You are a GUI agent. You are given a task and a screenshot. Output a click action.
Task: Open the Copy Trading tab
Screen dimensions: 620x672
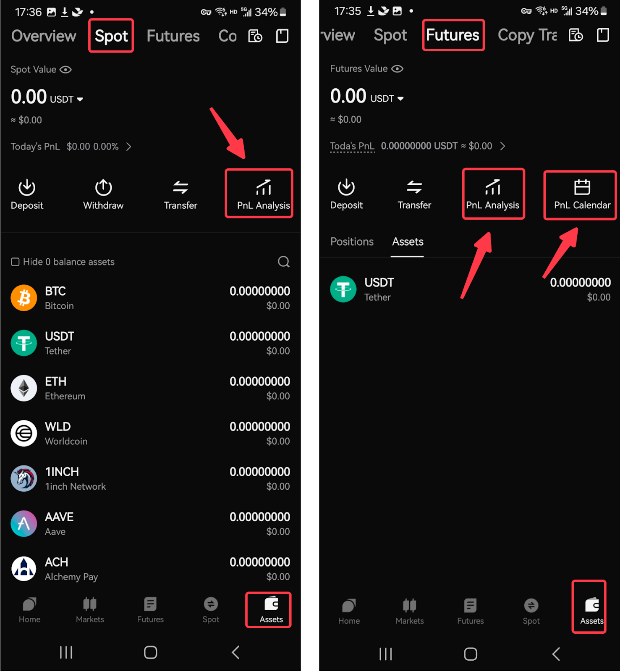coord(527,35)
